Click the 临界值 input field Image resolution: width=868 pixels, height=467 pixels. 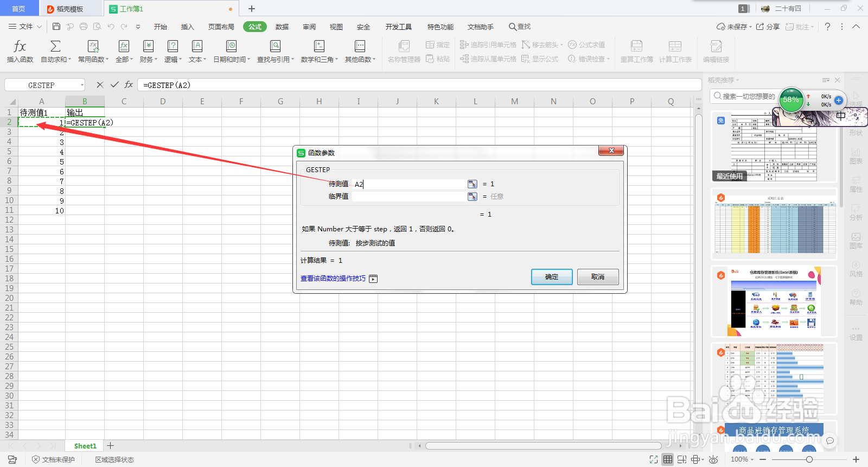[410, 197]
